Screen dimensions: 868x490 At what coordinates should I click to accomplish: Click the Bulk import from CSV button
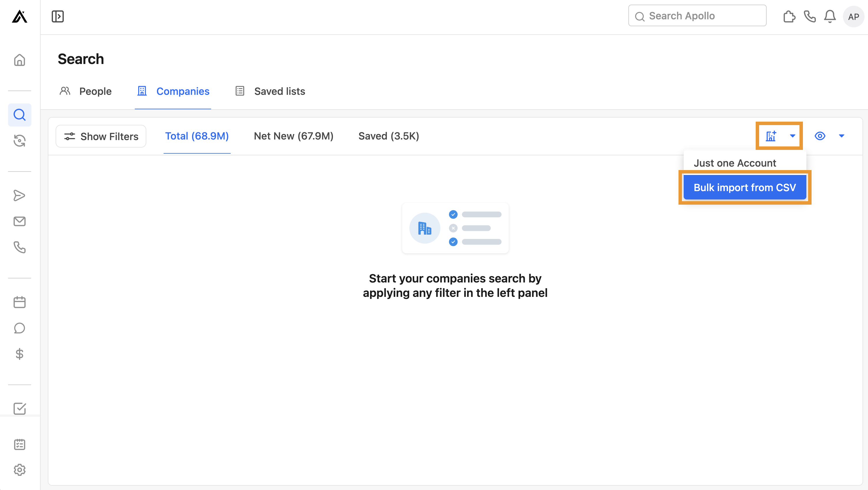point(745,187)
